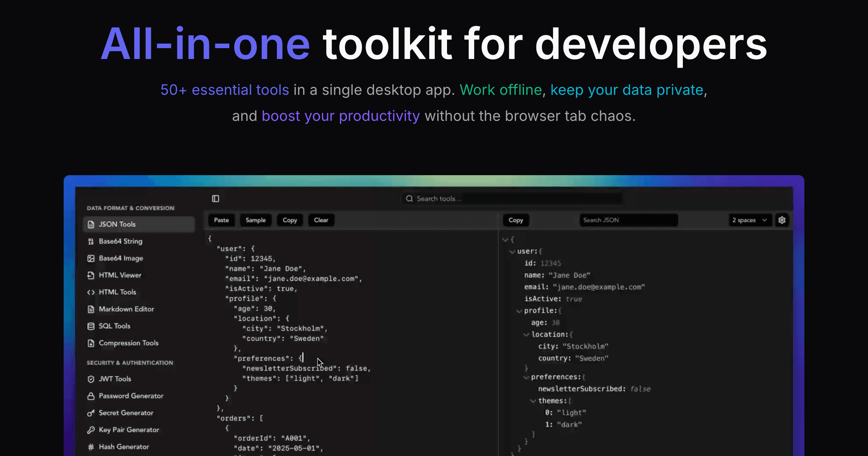Select the HTML Tools code icon
This screenshot has height=456, width=868.
tap(91, 292)
